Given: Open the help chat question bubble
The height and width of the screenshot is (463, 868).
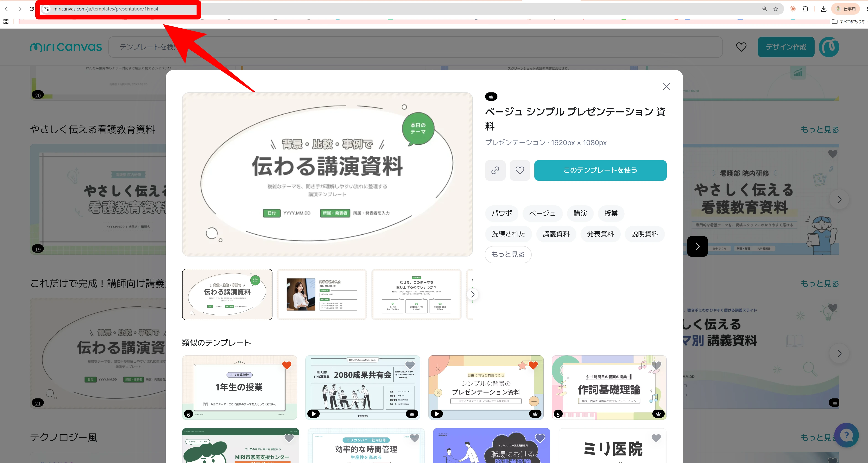Looking at the screenshot, I should click(846, 435).
